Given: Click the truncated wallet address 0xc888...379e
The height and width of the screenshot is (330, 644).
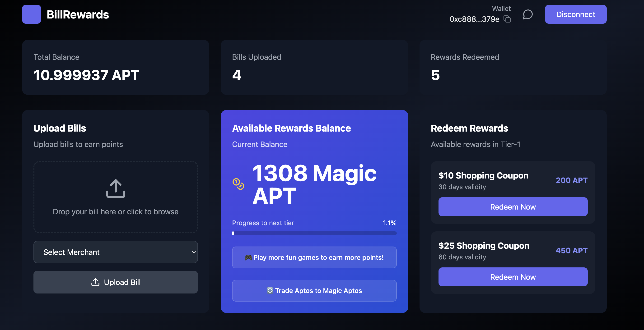Looking at the screenshot, I should click(x=474, y=19).
